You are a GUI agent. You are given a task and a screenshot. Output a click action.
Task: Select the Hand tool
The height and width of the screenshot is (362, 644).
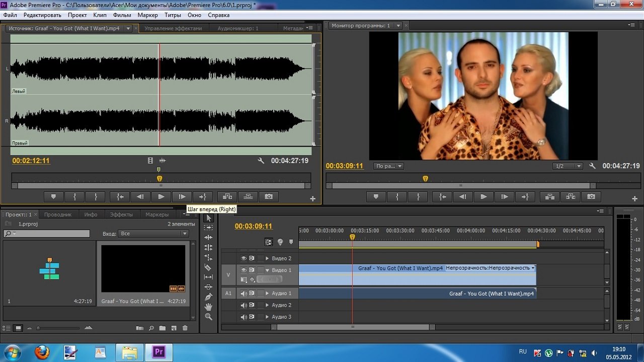click(208, 307)
